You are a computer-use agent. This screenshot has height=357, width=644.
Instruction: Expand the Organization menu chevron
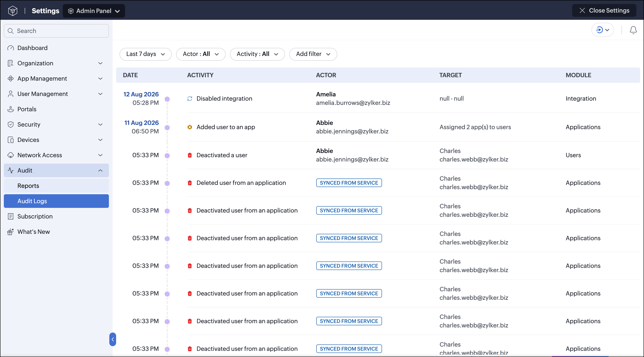pyautogui.click(x=101, y=63)
